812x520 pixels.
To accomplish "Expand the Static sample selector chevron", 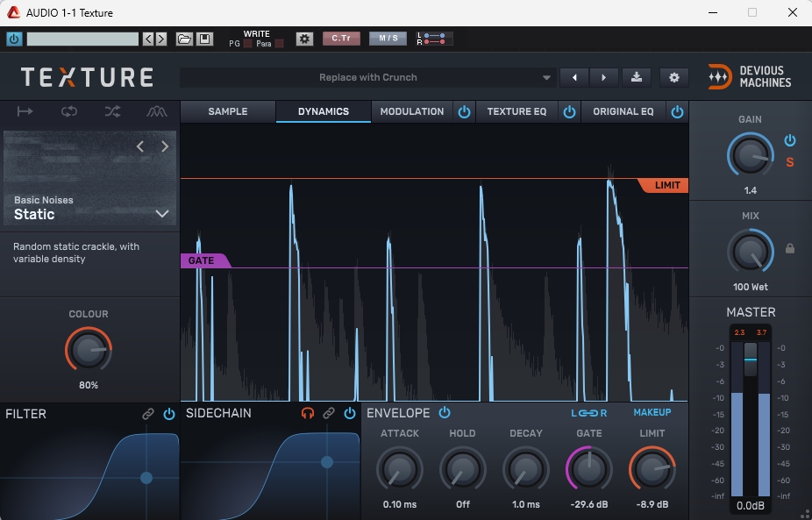I will [x=162, y=214].
